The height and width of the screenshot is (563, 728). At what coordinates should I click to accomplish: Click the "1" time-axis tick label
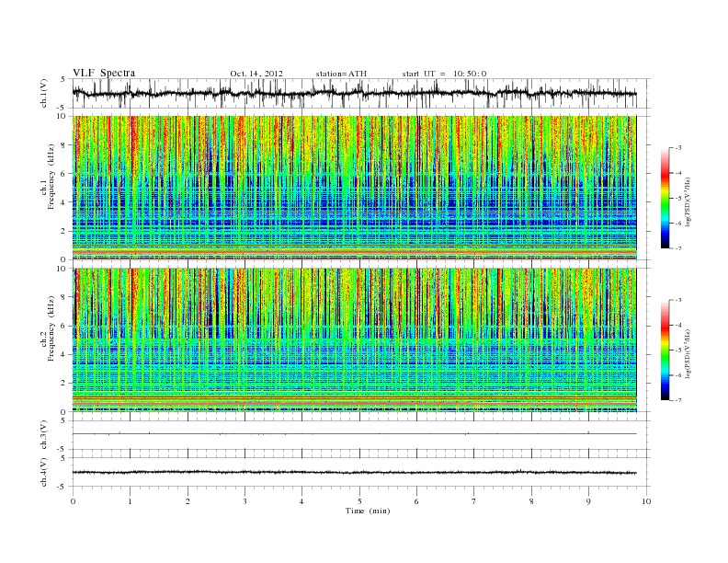tap(130, 501)
